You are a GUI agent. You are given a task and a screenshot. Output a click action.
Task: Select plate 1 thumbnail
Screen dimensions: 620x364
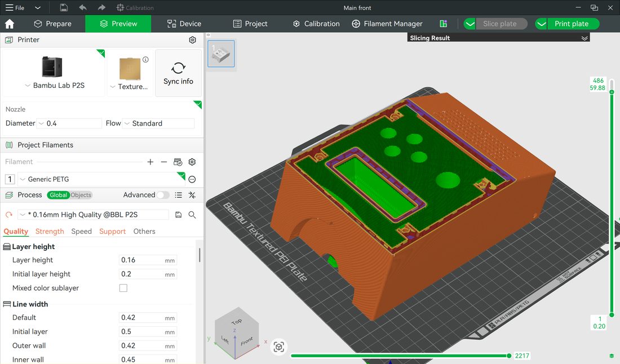(221, 54)
